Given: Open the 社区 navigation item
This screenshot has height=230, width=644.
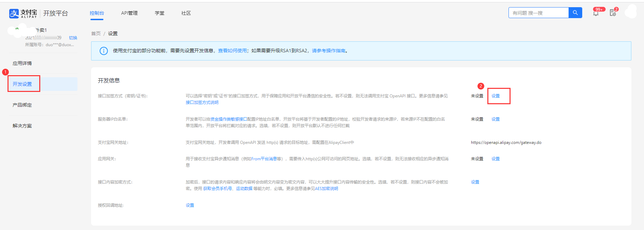Looking at the screenshot, I should click(x=186, y=13).
